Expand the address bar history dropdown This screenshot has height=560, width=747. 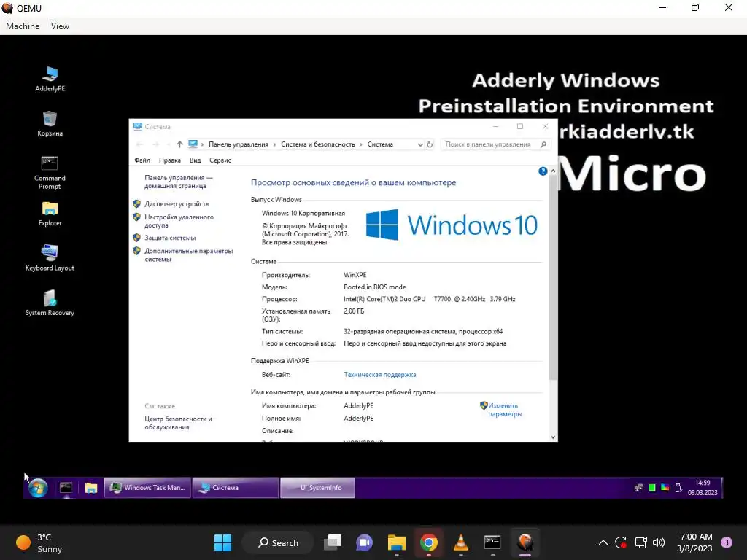point(420,144)
